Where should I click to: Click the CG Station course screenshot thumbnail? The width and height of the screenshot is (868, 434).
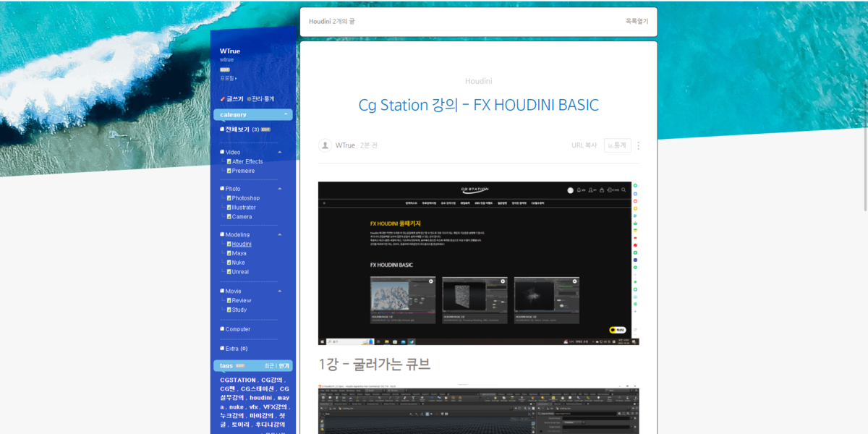pos(477,263)
